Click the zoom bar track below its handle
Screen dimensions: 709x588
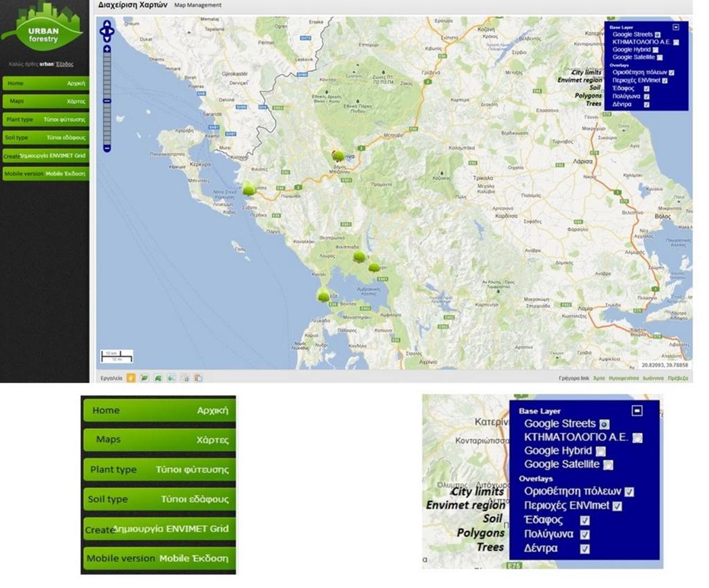(x=107, y=123)
